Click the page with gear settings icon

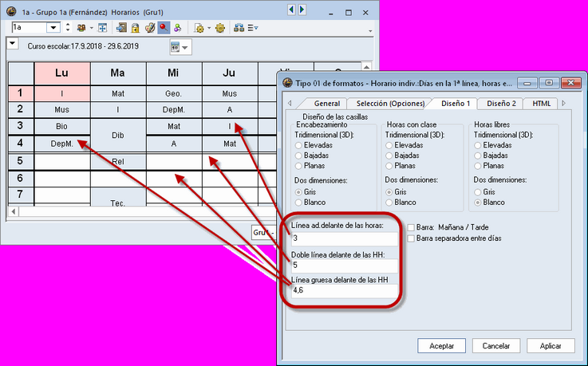[199, 28]
